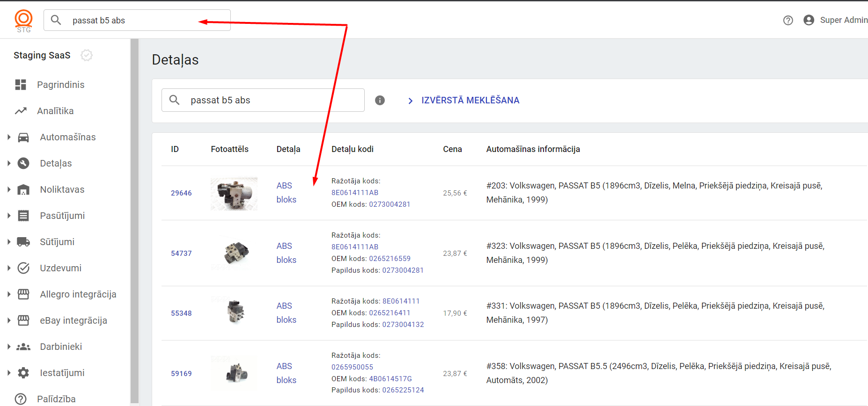Screen dimensions: 868x406
Task: Expand the Iestatījumi menu arrow
Action: point(8,373)
